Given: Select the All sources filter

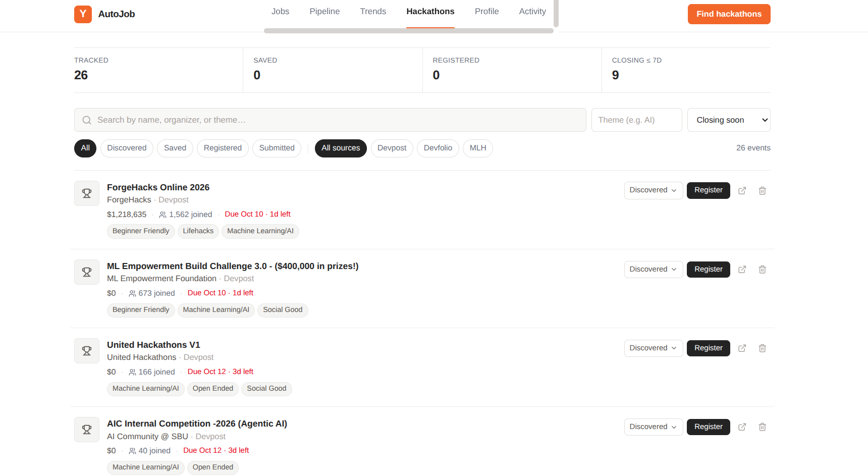Looking at the screenshot, I should click(341, 148).
